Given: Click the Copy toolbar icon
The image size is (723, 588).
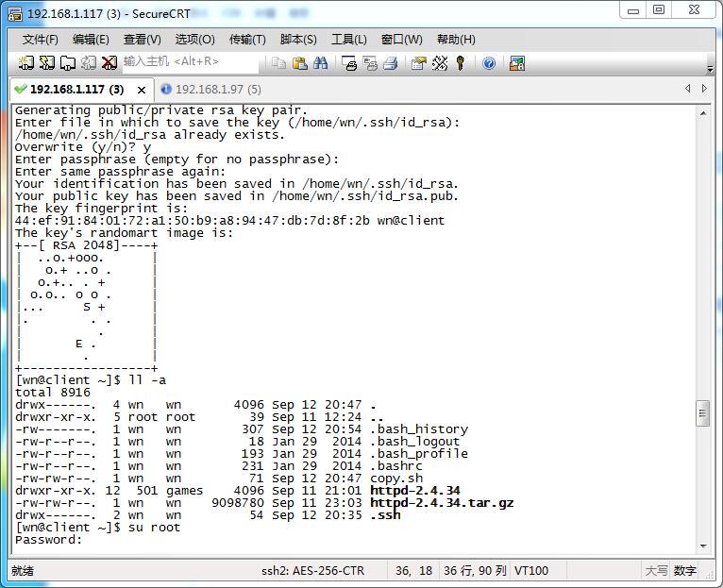Looking at the screenshot, I should [278, 62].
